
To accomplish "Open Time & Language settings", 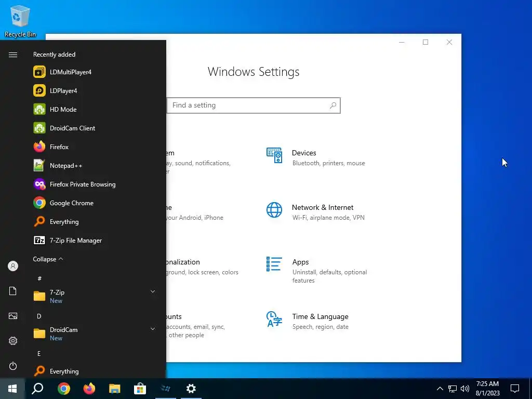I will pyautogui.click(x=307, y=321).
